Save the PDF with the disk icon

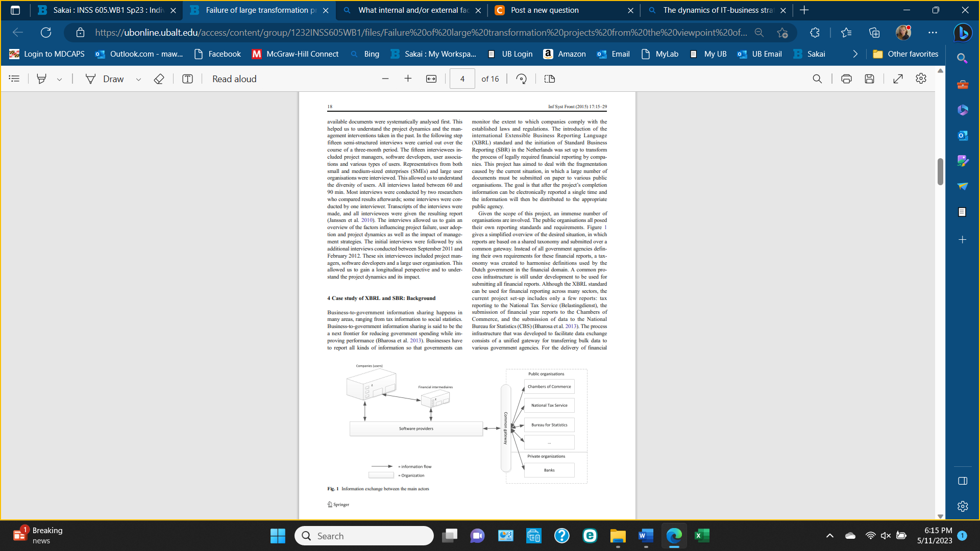click(x=870, y=79)
